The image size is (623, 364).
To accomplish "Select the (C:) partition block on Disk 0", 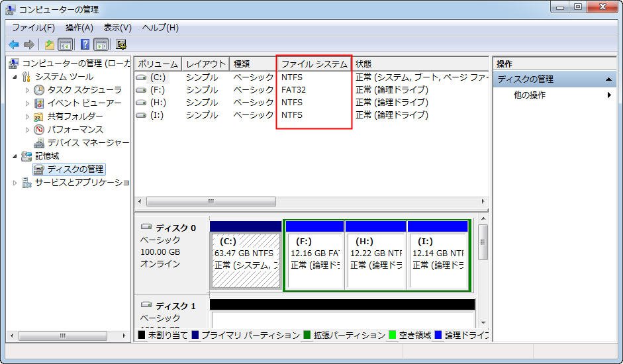I will 246,260.
